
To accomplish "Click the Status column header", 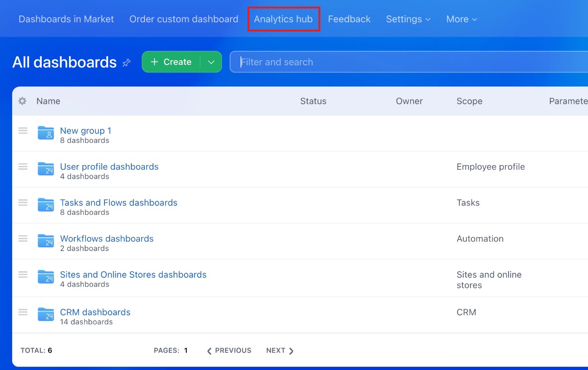I will point(313,101).
